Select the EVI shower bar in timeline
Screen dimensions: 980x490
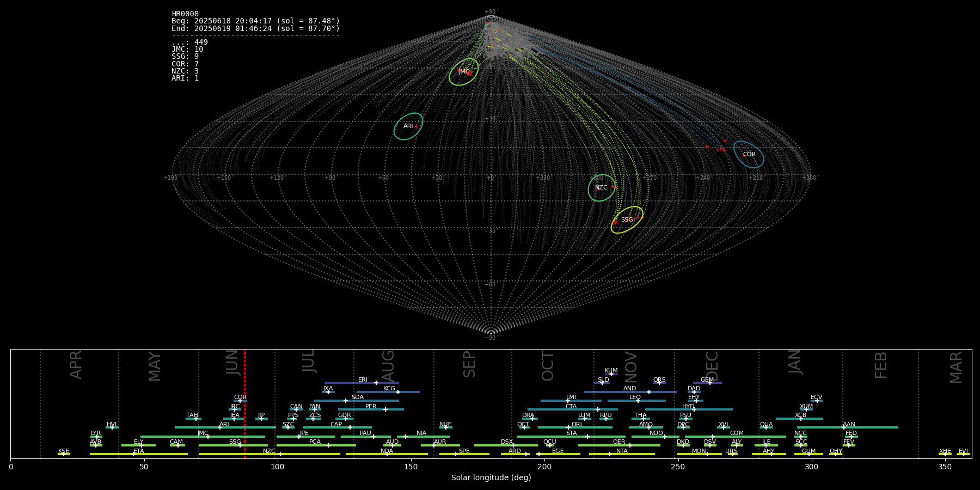coord(964,454)
